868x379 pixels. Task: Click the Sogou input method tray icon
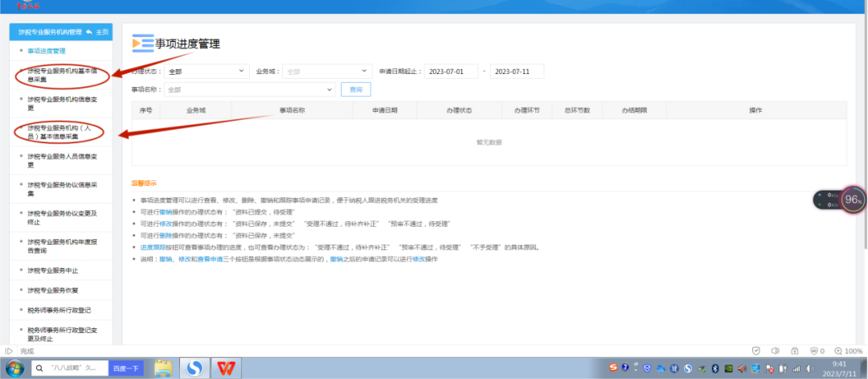click(614, 368)
